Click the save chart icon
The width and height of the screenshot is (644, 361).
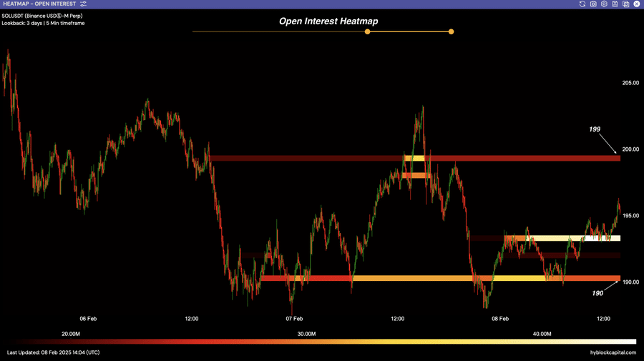tap(615, 4)
